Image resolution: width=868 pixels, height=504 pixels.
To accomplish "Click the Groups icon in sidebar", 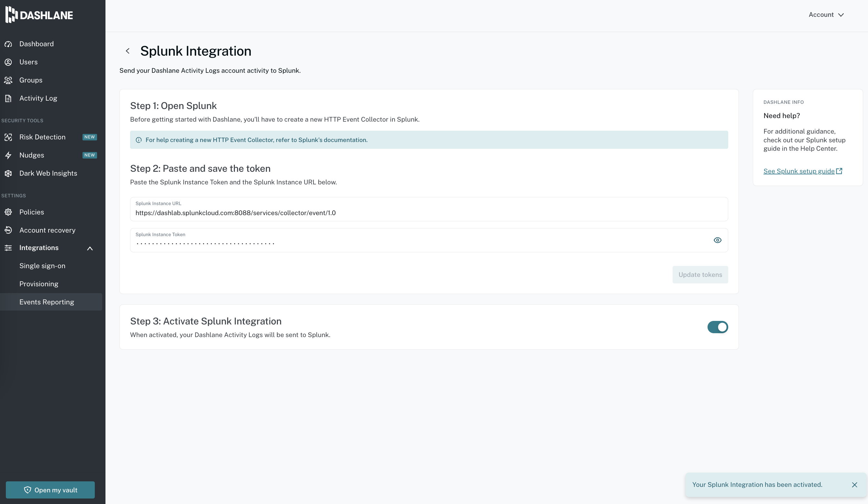I will [x=8, y=80].
